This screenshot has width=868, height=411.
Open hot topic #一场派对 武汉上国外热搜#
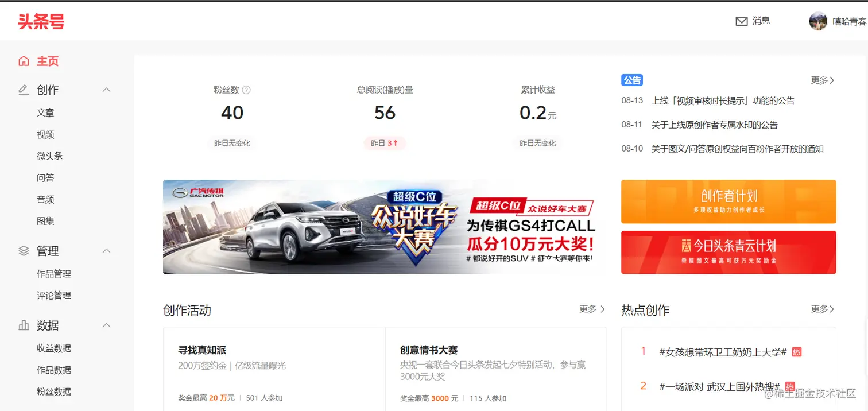coord(719,386)
